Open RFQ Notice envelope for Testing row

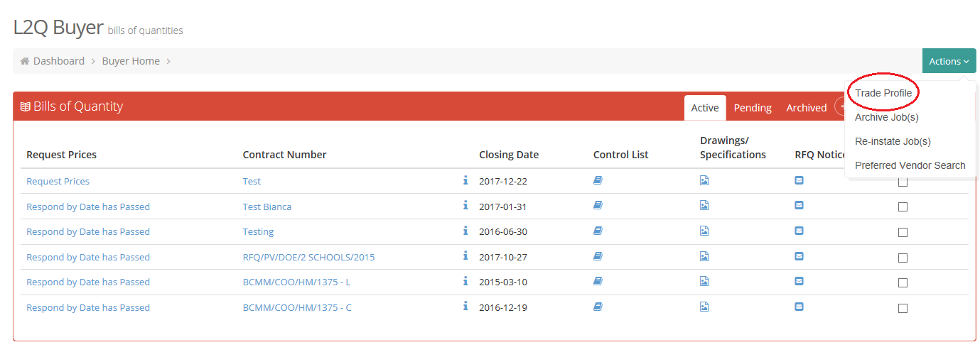799,231
